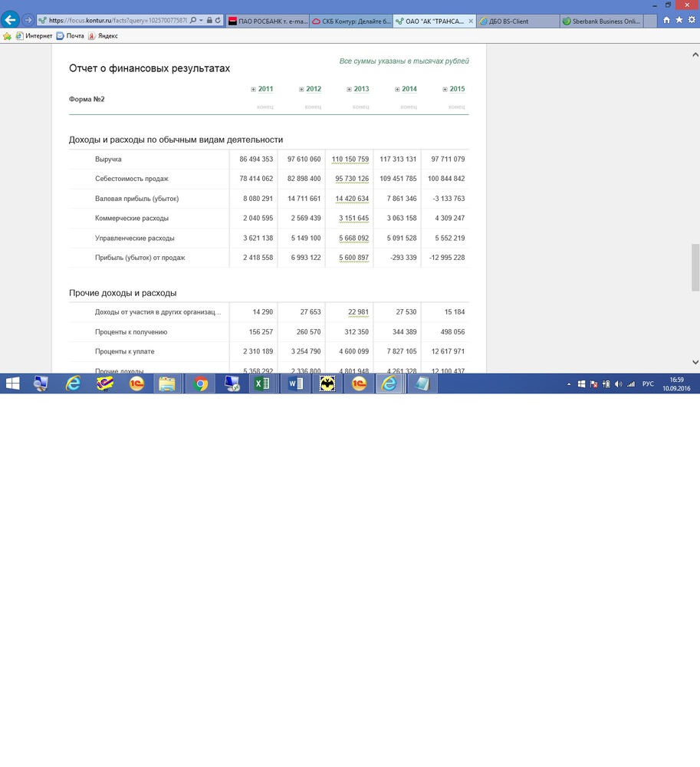Click the scrollbar up arrow
This screenshot has height=767, width=700.
point(695,54)
